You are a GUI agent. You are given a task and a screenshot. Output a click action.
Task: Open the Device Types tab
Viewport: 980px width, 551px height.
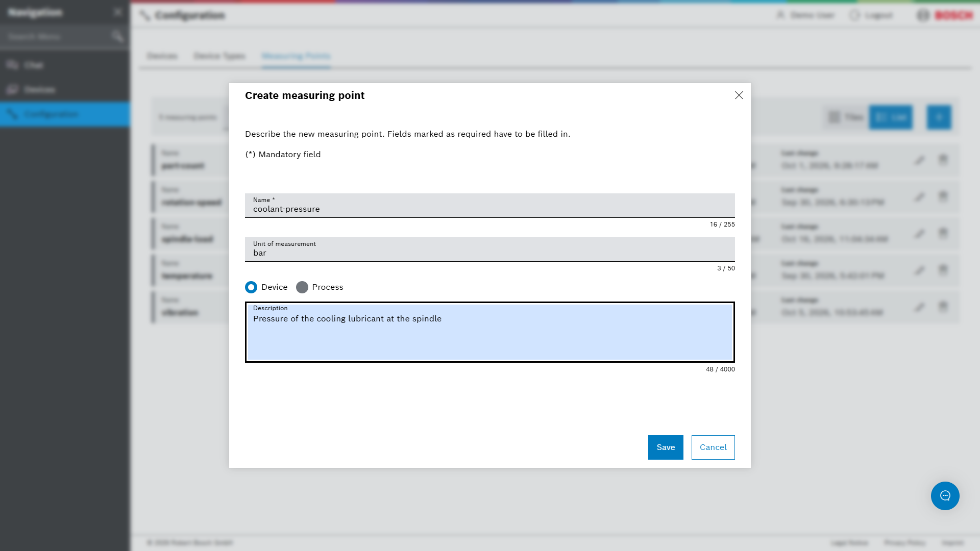click(x=219, y=56)
